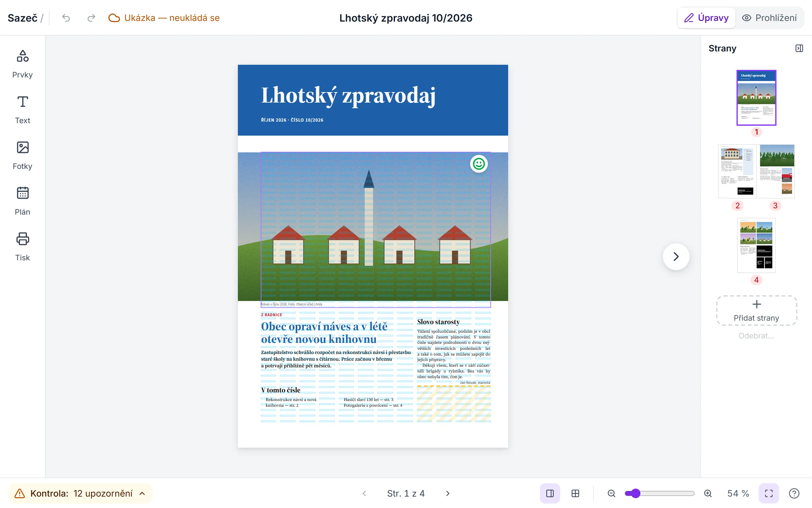Select the Z RADNICE section label

point(272,315)
